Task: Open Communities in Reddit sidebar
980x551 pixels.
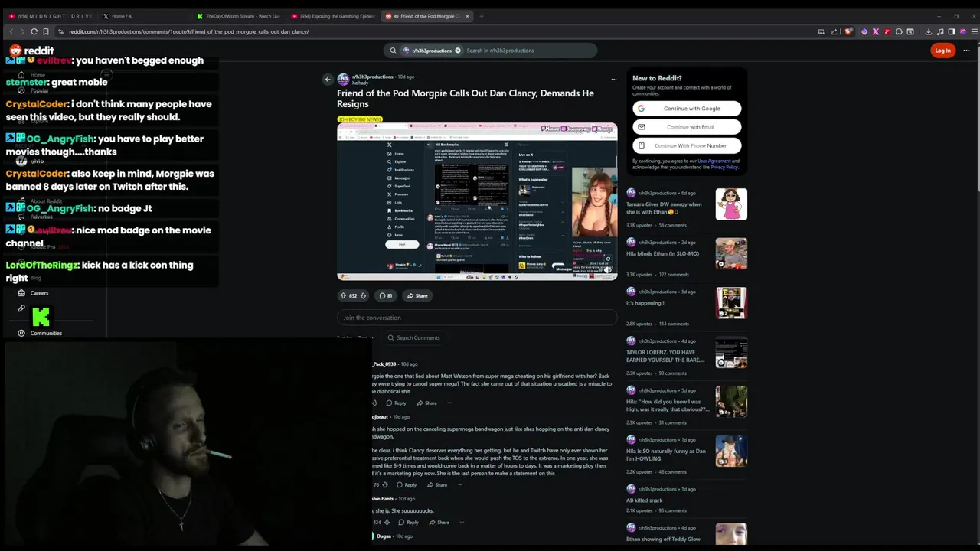Action: coord(46,333)
